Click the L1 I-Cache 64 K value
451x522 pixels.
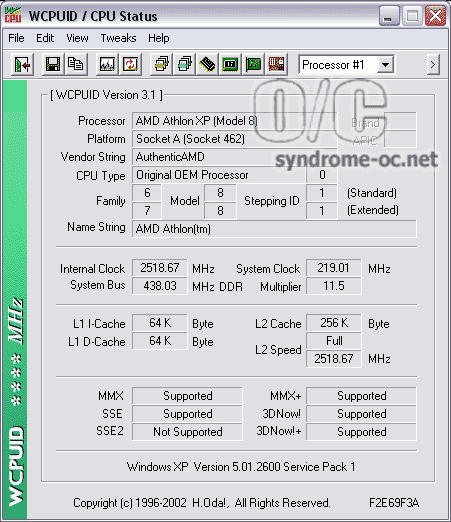pyautogui.click(x=160, y=323)
